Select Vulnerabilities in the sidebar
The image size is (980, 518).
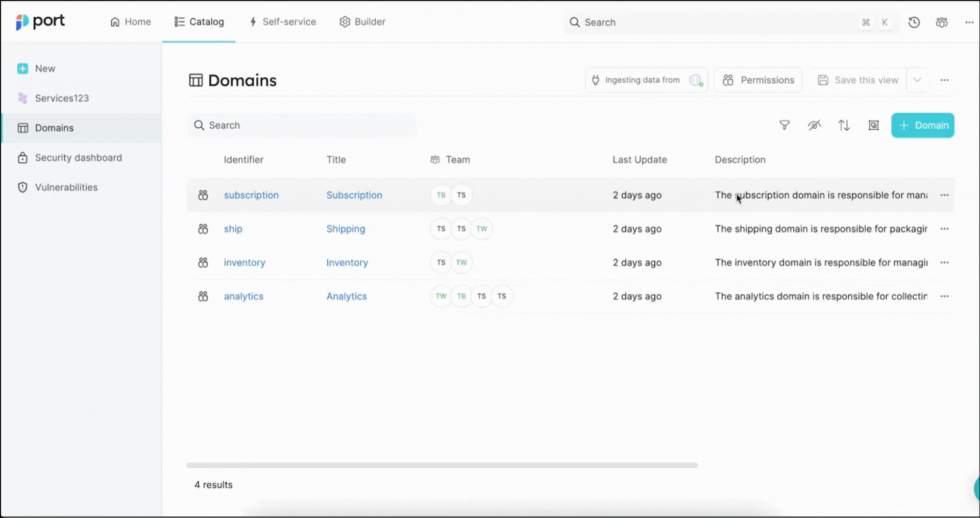(x=66, y=187)
